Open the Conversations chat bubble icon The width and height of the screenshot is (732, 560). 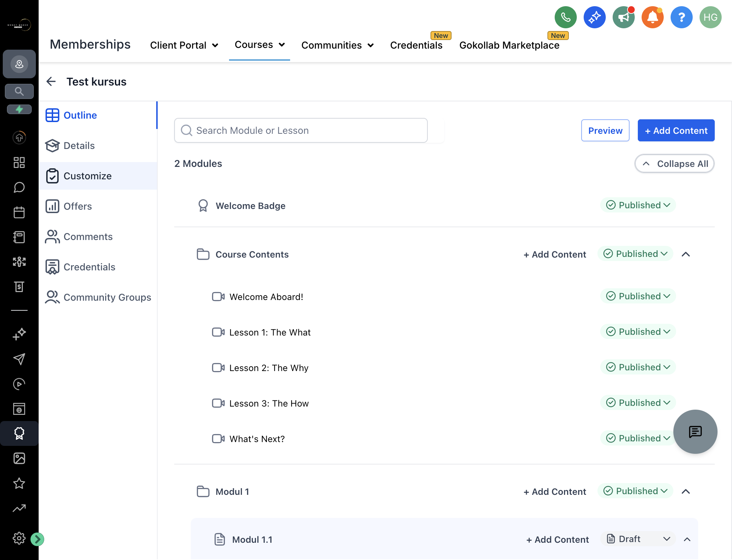pyautogui.click(x=19, y=187)
